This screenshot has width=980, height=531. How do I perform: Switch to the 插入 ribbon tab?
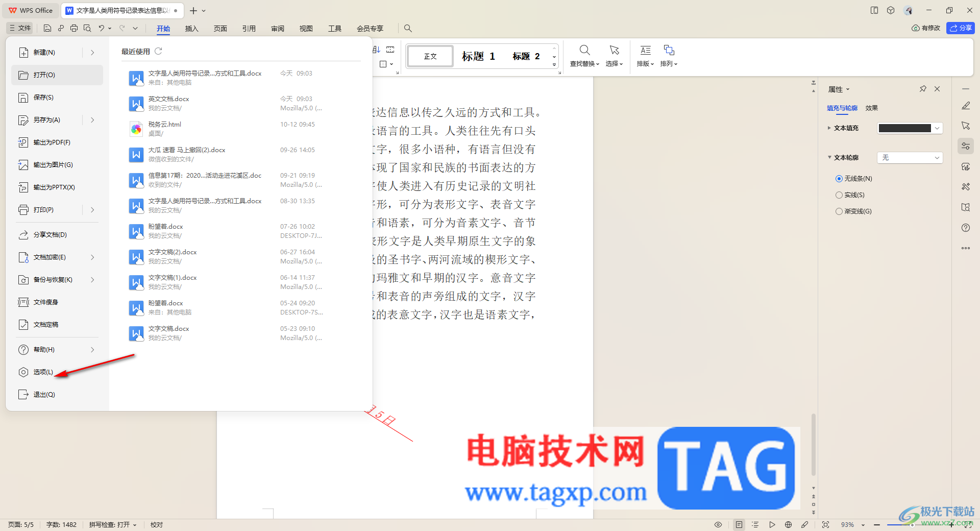[191, 29]
